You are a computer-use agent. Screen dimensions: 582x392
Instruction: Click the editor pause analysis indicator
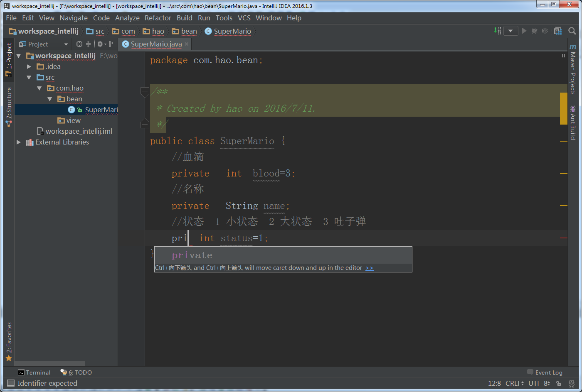point(564,56)
